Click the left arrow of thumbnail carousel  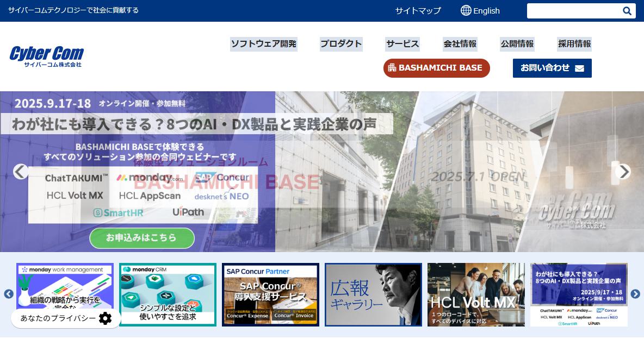pos(9,294)
